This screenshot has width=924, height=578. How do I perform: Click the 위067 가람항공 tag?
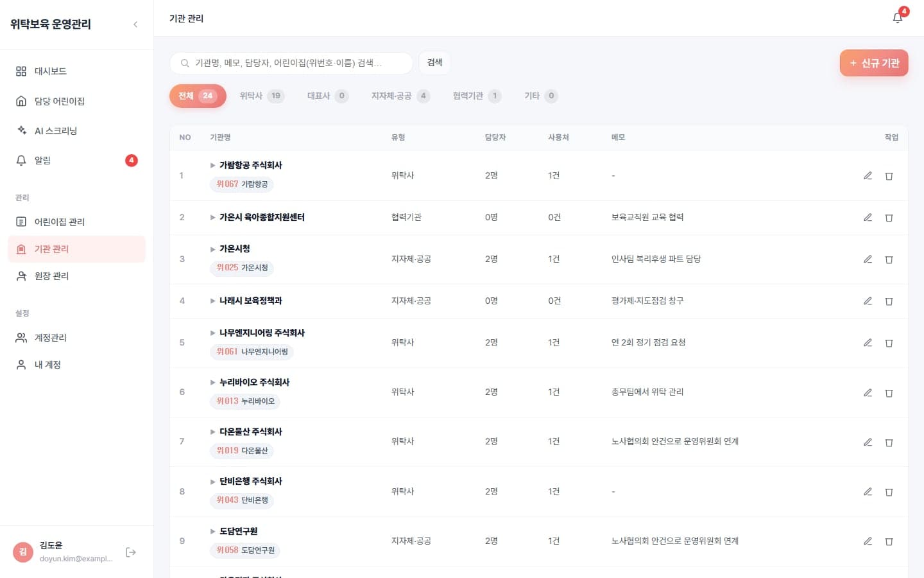tap(242, 184)
